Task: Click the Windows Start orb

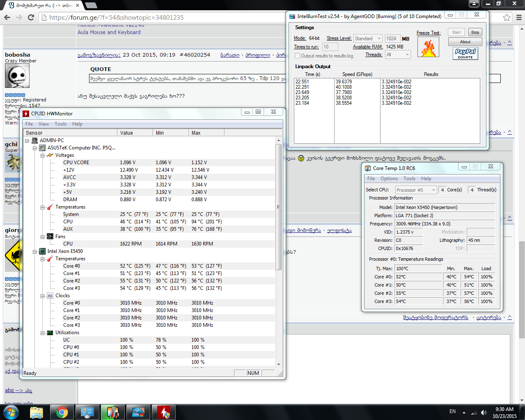Action: point(11,412)
